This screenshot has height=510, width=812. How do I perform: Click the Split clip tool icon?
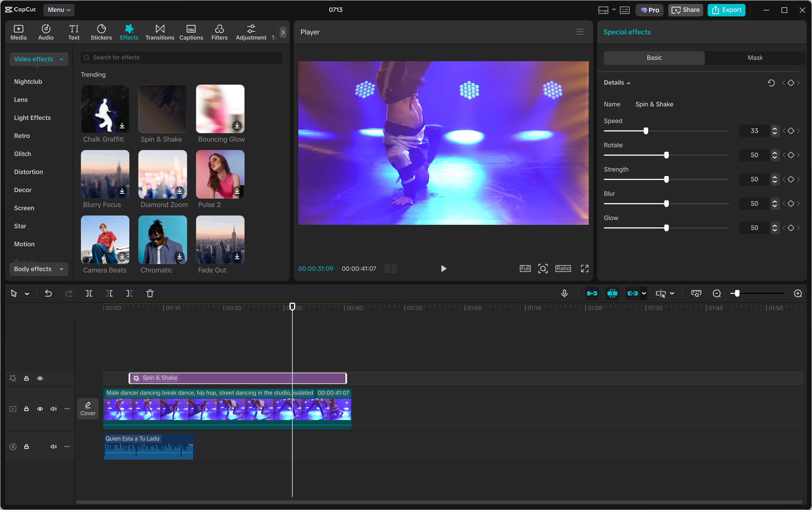(89, 293)
